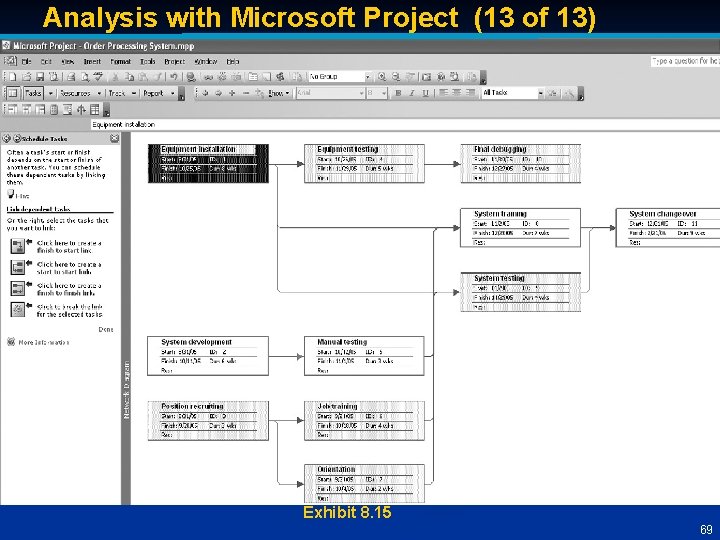Click the Zoom Out magnifier icon

click(x=396, y=77)
